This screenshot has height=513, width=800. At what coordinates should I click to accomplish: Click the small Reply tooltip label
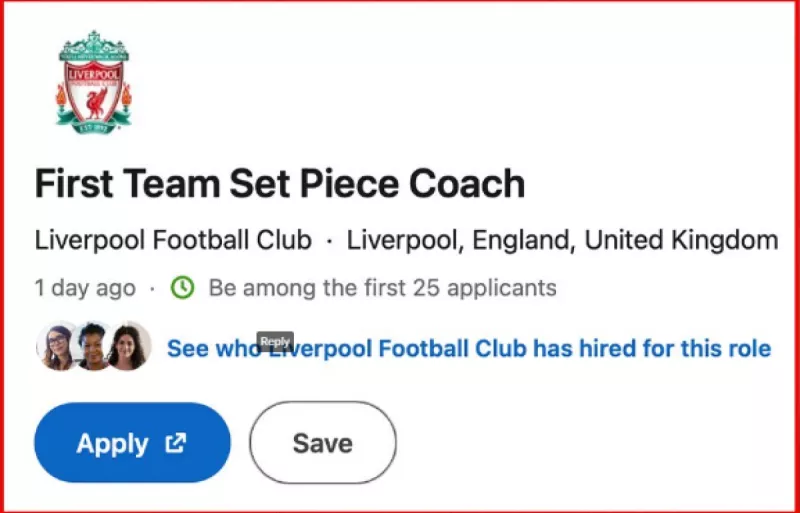coord(275,342)
